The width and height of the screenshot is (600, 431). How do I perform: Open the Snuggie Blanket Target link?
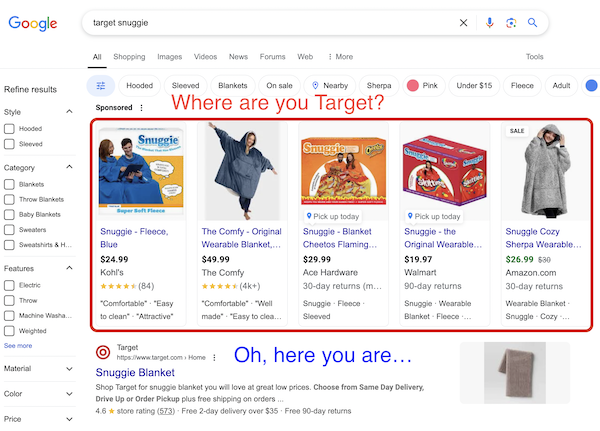[135, 372]
